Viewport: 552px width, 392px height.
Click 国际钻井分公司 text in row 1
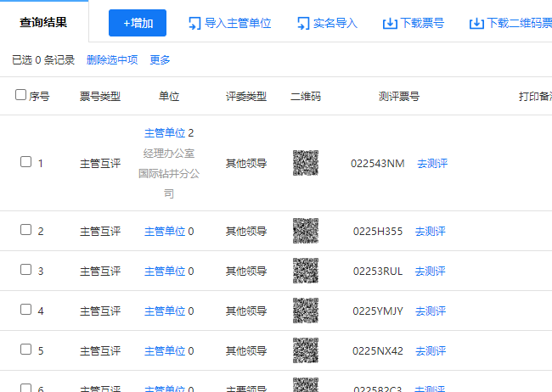[x=169, y=183]
